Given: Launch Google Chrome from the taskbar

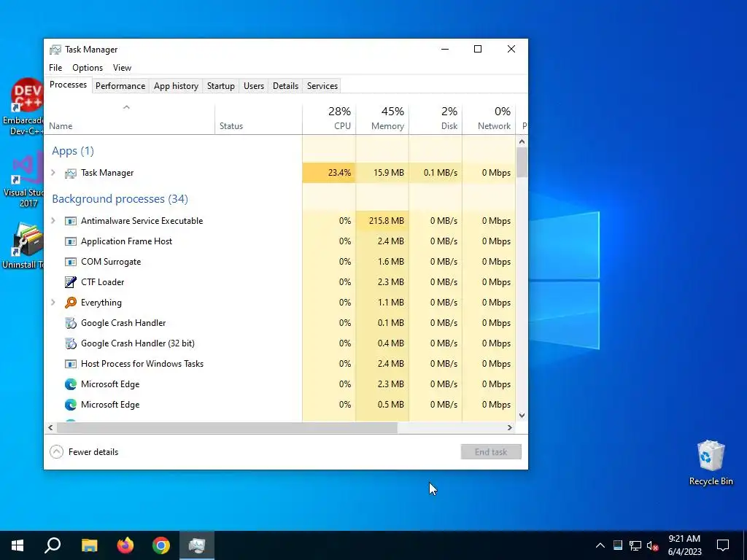Looking at the screenshot, I should pos(161,545).
